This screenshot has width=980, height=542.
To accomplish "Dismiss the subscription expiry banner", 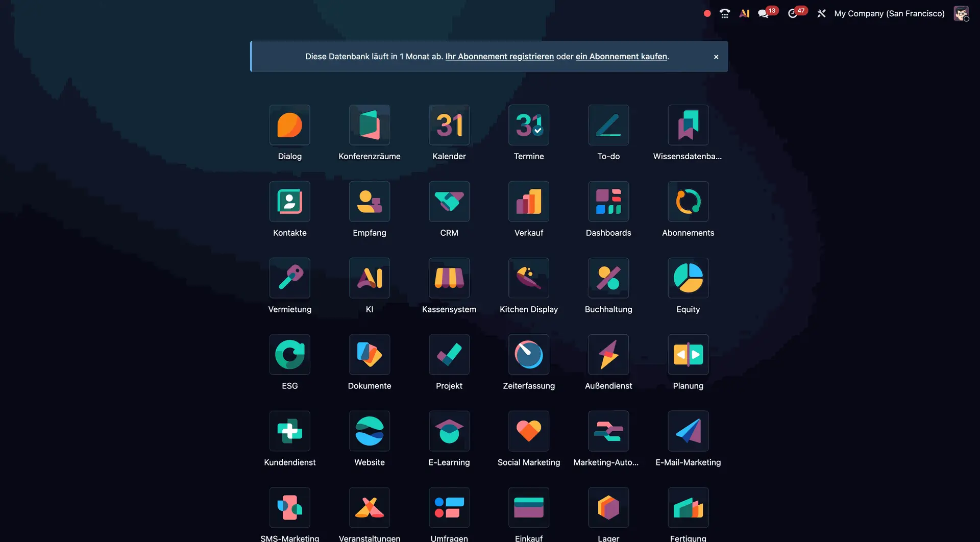I will (716, 57).
